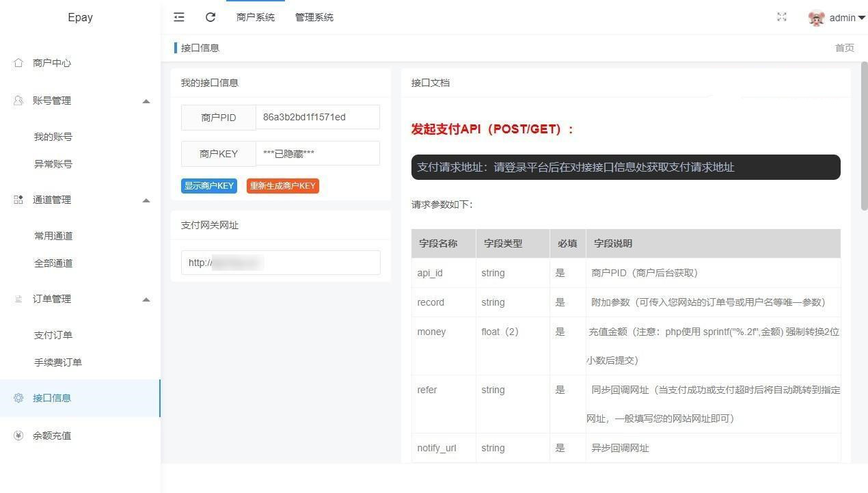Click the 显示商户KEY button
Viewport: 868px width, 493px height.
click(208, 186)
